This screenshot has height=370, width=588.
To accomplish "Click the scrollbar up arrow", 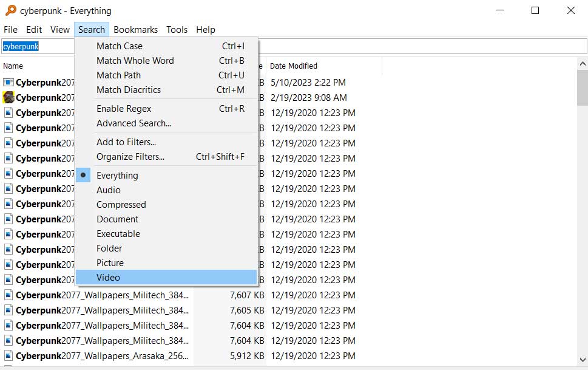I will 583,64.
